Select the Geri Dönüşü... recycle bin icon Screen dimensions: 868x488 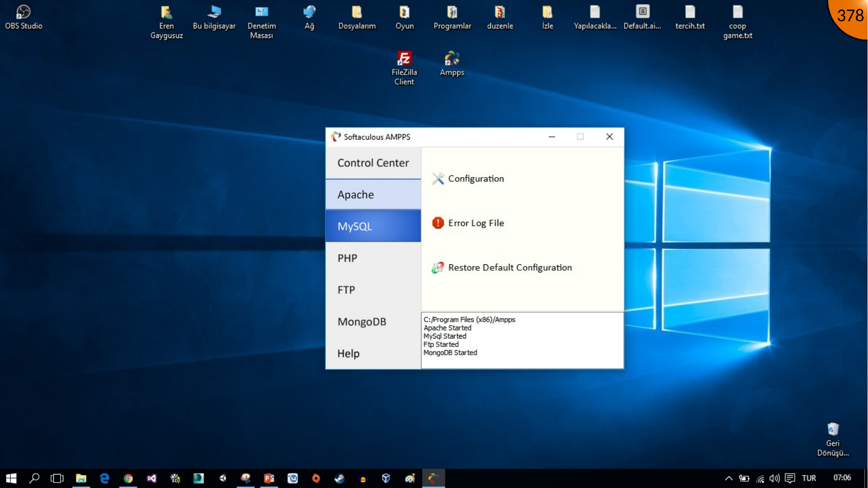click(833, 440)
